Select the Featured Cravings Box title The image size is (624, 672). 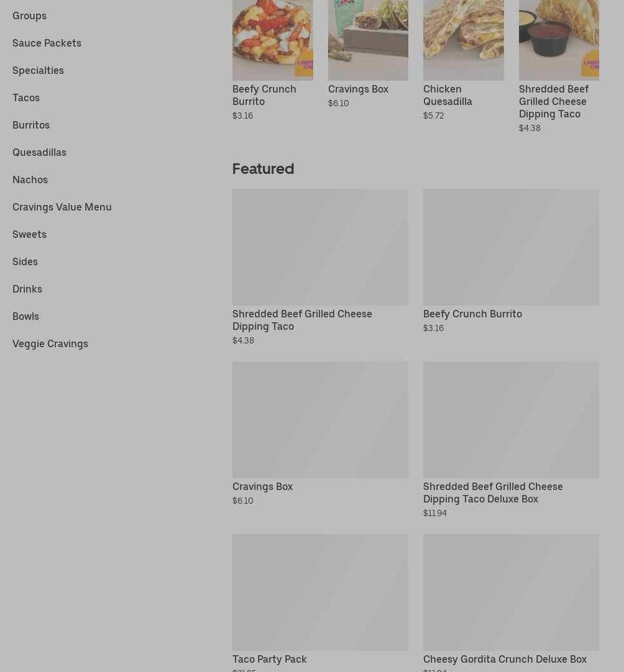(262, 487)
